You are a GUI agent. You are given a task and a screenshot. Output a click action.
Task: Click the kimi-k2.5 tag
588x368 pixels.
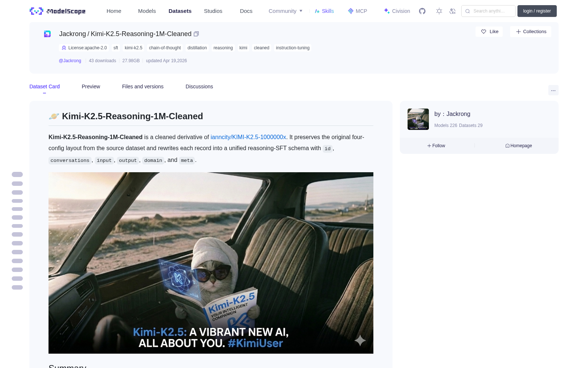[x=133, y=48]
